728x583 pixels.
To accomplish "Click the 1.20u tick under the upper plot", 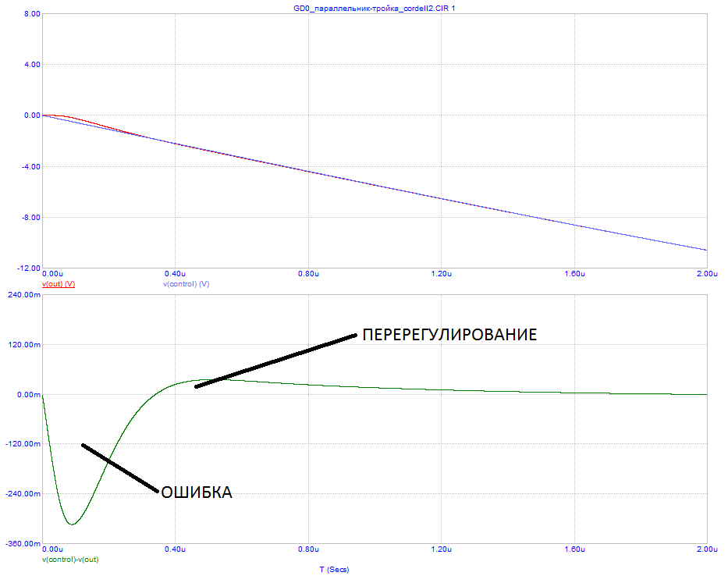I will (442, 274).
